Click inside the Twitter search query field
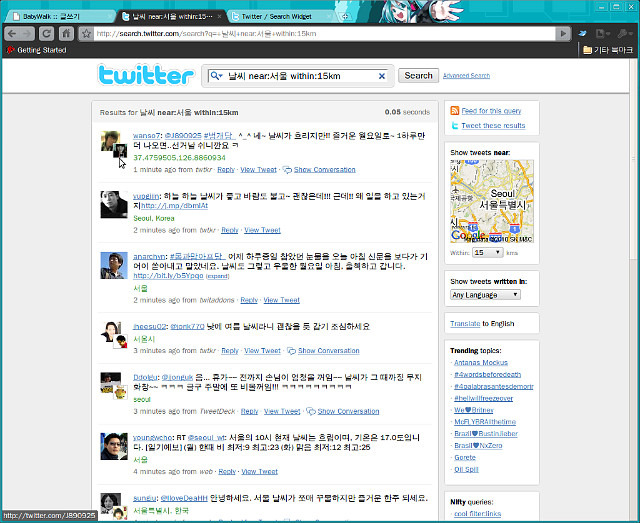The height and width of the screenshot is (523, 640). [300, 76]
